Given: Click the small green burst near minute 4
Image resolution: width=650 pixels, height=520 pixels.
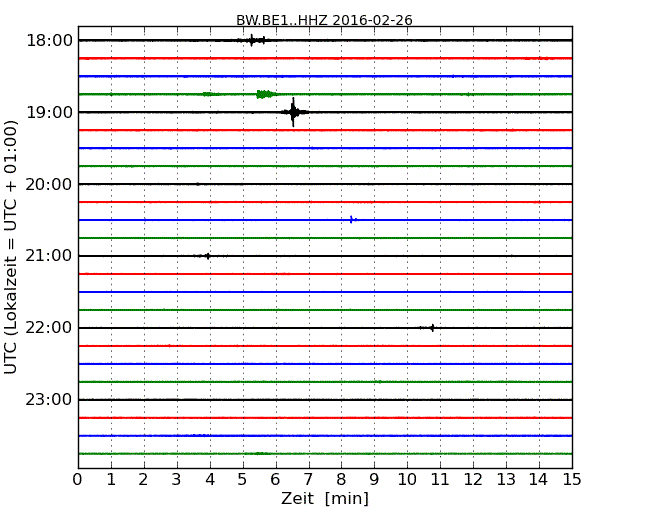Looking at the screenshot, I should pos(211,94).
